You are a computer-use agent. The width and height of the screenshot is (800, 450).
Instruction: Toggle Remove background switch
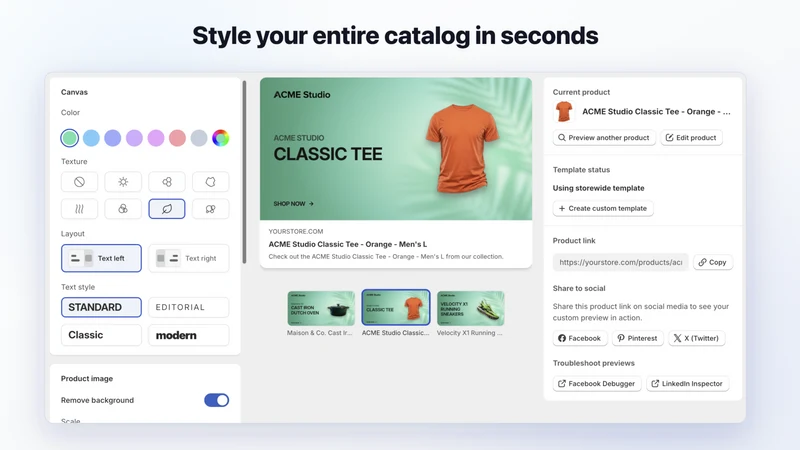[x=216, y=400]
